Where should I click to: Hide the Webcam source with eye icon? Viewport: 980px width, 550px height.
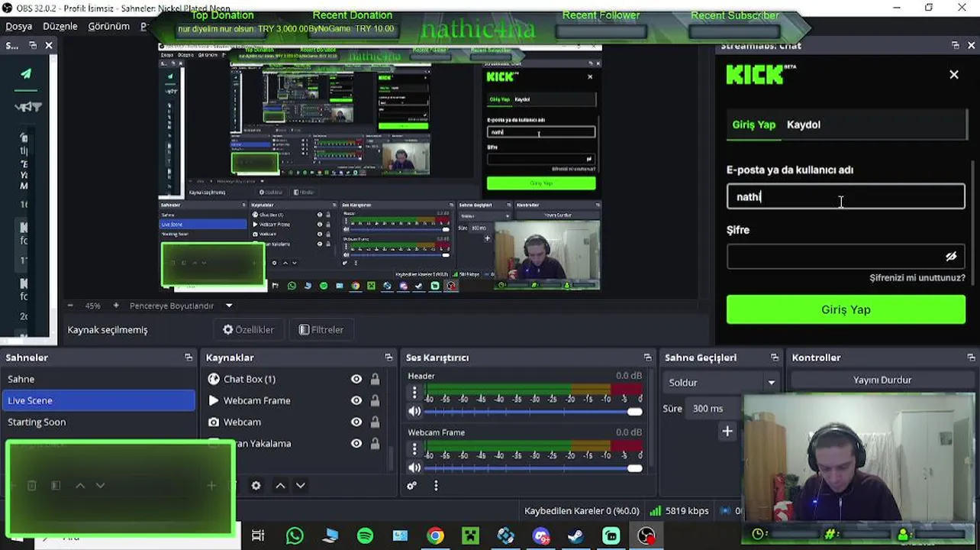point(356,422)
